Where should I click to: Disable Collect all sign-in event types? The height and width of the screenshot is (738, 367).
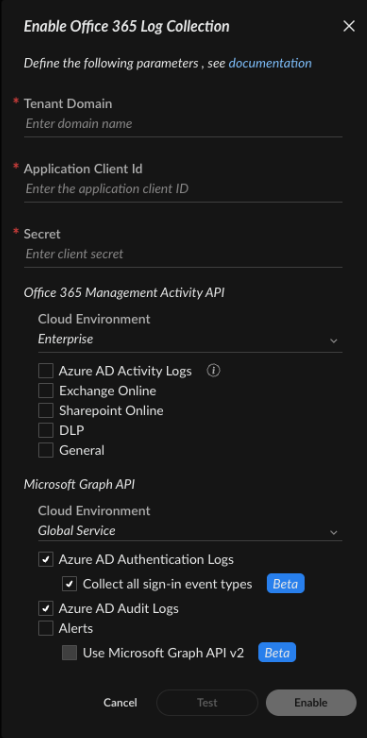pos(70,584)
